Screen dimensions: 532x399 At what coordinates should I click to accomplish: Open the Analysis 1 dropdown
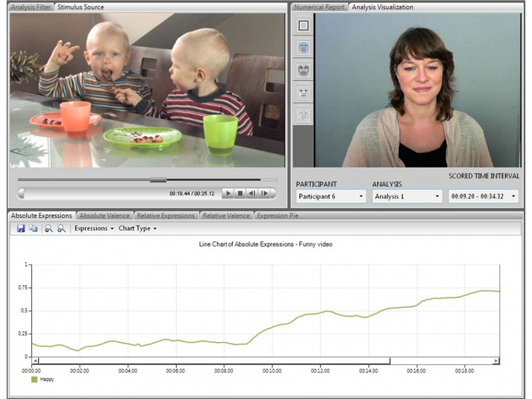(x=407, y=196)
